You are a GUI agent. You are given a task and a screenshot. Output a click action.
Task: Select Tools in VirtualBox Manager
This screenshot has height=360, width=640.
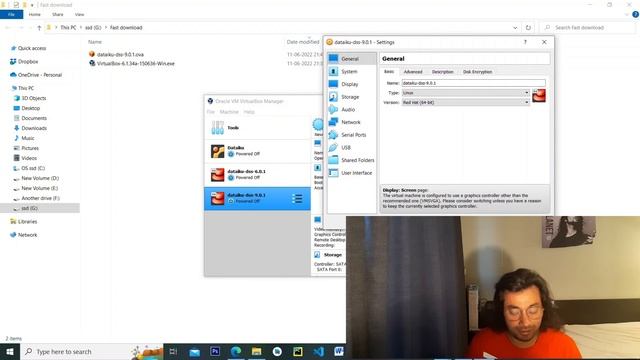click(257, 128)
